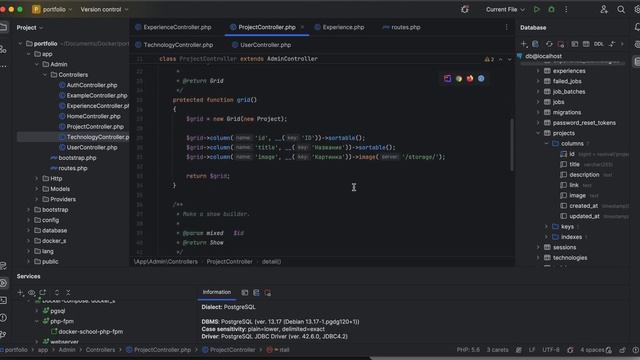Run the current file with the green play icon
This screenshot has height=360, width=640.
(537, 9)
